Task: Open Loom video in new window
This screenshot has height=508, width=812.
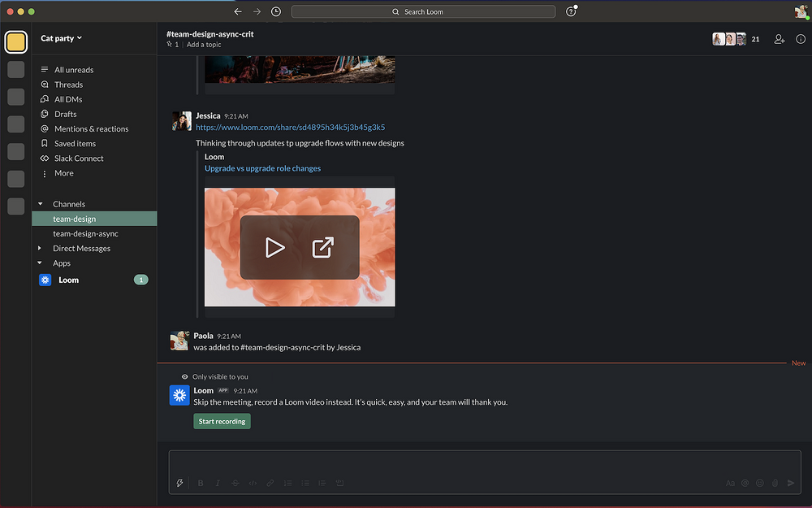Action: pos(322,248)
